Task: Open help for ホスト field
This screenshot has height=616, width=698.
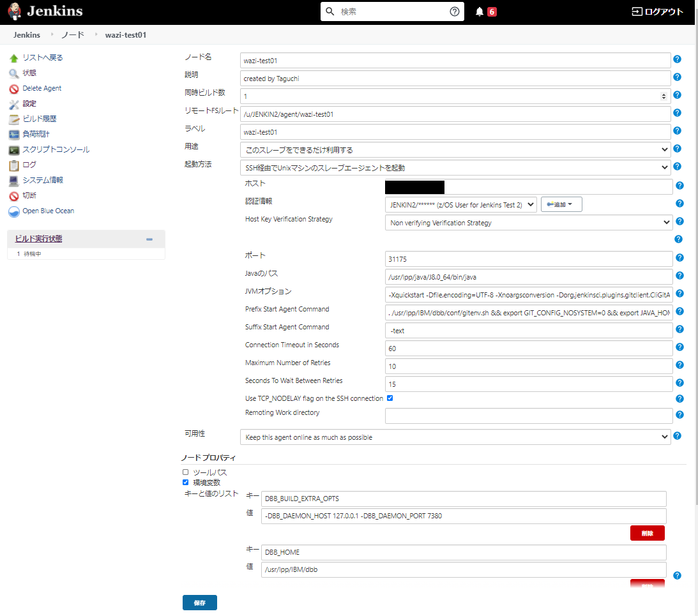Action: tap(679, 186)
